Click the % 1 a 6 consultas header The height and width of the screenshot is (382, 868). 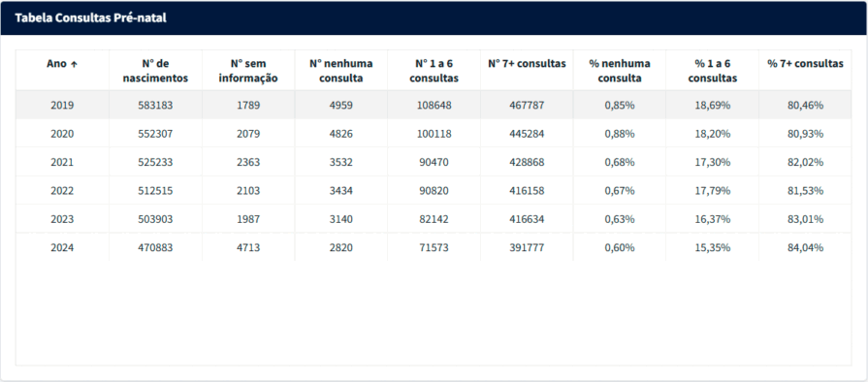tap(713, 71)
